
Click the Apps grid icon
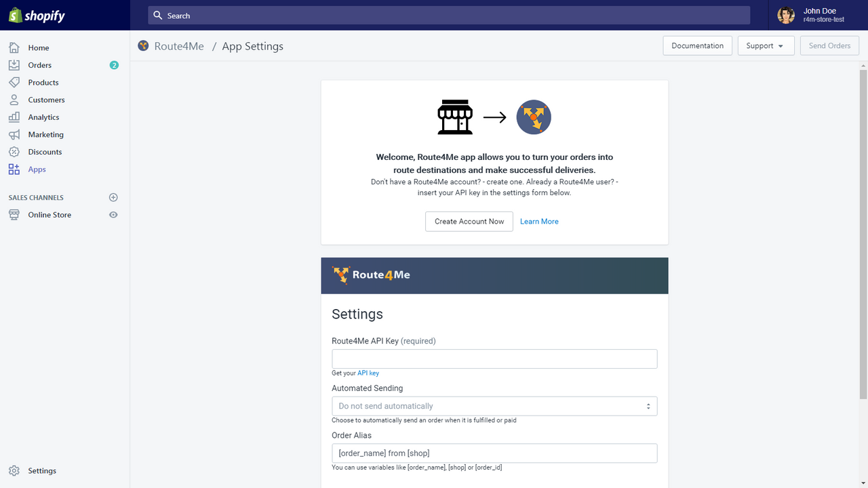(x=14, y=169)
